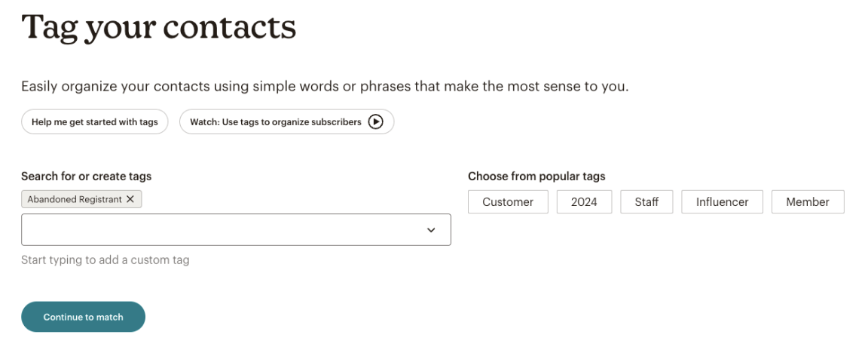The height and width of the screenshot is (350, 868).
Task: Apply the Member popular tag
Action: (808, 202)
